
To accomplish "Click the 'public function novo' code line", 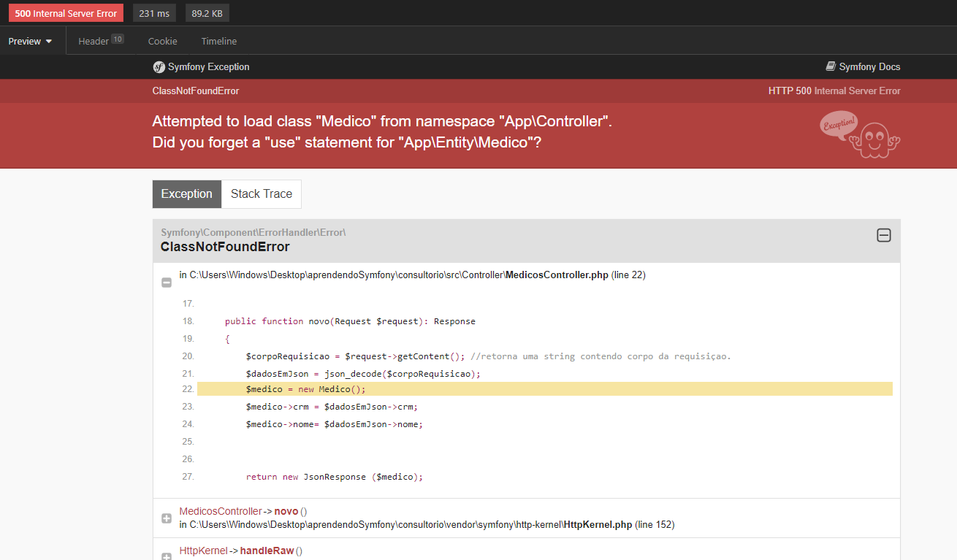I will tap(350, 321).
